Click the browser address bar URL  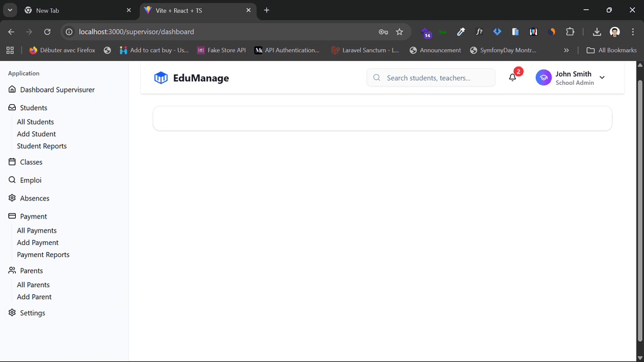[x=136, y=31]
